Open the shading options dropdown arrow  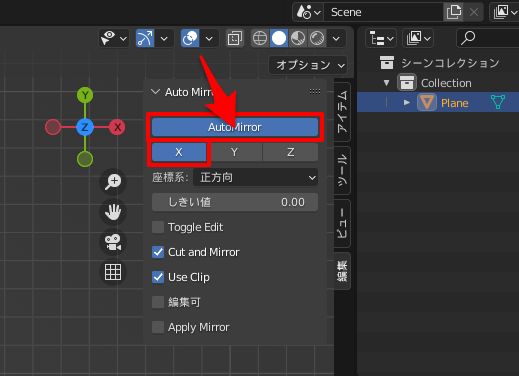(336, 39)
